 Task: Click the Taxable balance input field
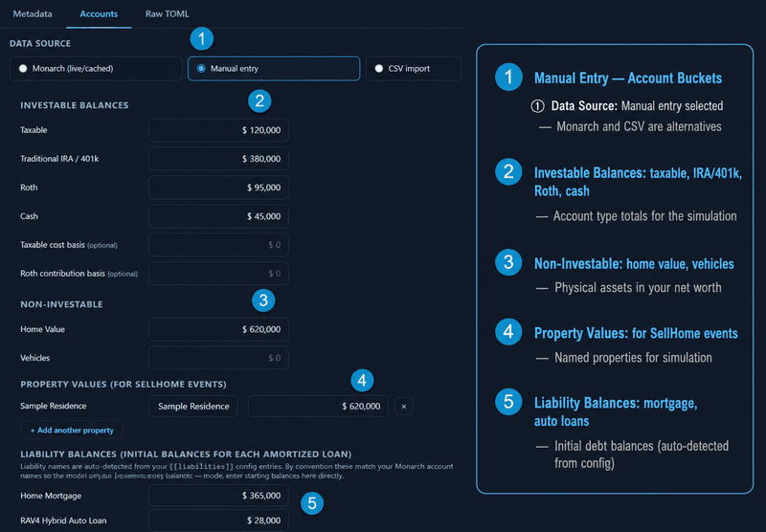tap(218, 130)
